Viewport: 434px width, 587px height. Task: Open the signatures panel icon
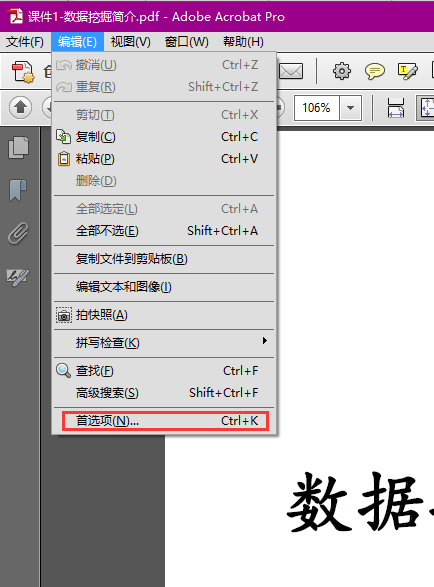coord(18,277)
